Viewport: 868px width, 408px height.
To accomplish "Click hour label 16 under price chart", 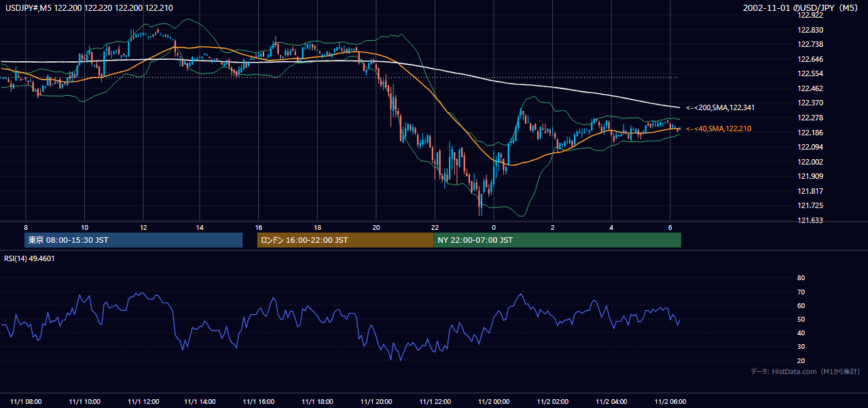I will click(x=259, y=227).
